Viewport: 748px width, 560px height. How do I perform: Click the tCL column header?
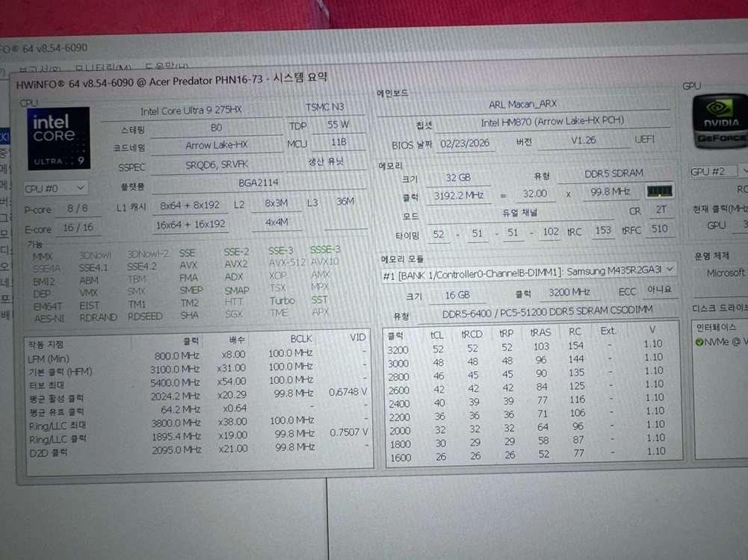point(437,335)
